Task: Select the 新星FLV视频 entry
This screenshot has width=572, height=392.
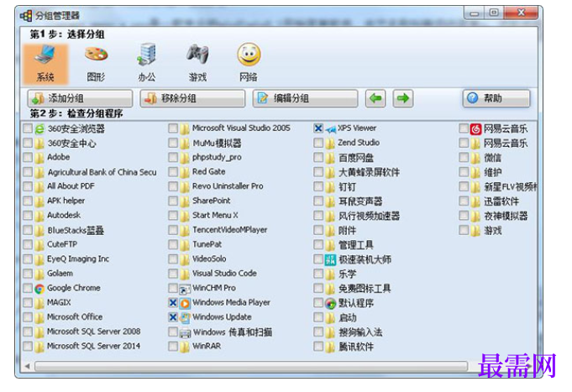Action: pos(510,187)
